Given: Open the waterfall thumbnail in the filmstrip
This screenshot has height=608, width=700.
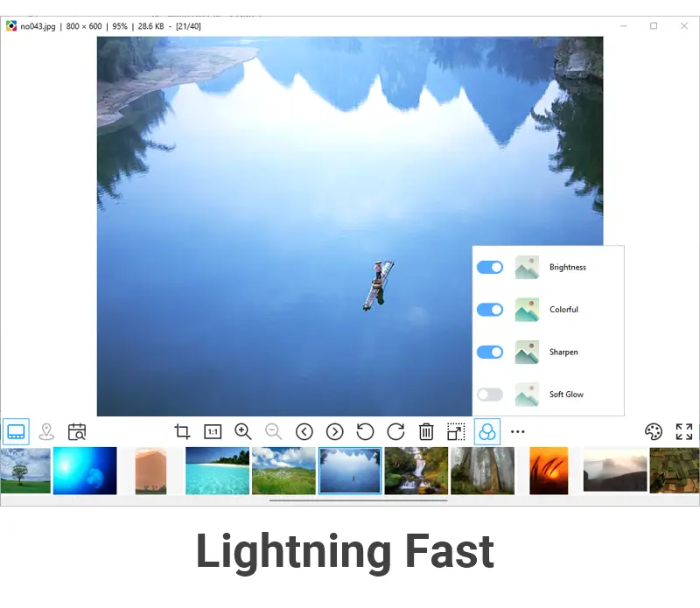Looking at the screenshot, I should [416, 471].
